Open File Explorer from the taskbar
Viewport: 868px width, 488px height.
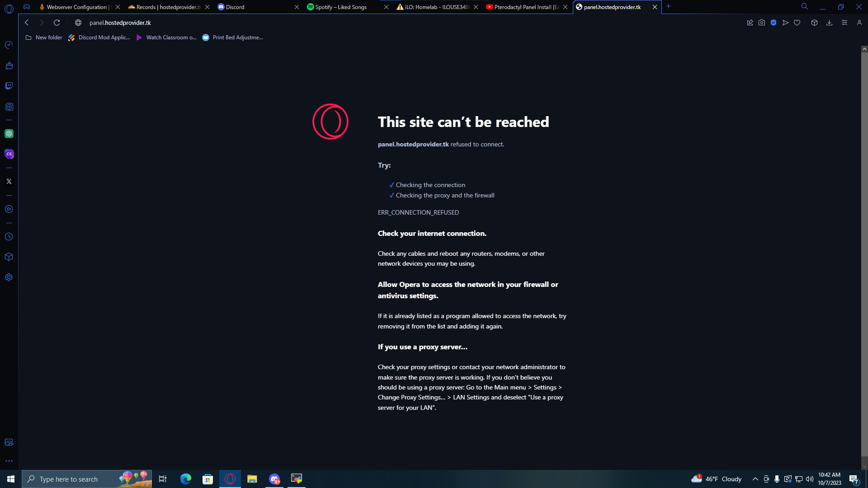[252, 479]
